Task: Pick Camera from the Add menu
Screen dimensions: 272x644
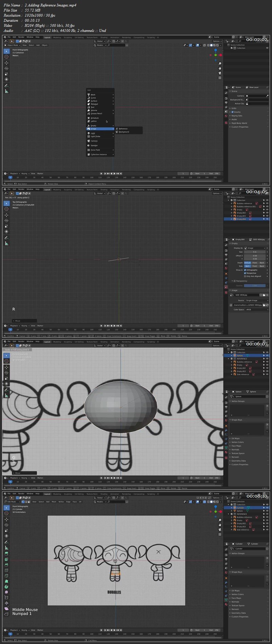Action: 100,141
